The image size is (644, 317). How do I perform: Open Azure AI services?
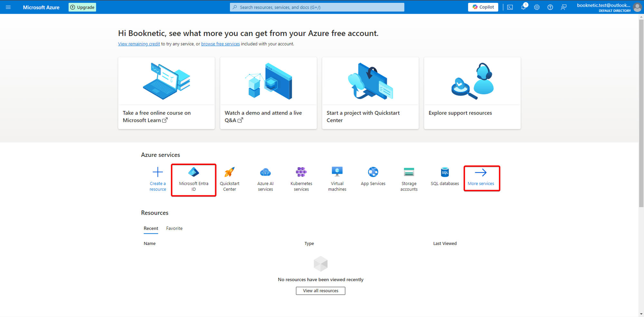pyautogui.click(x=265, y=179)
